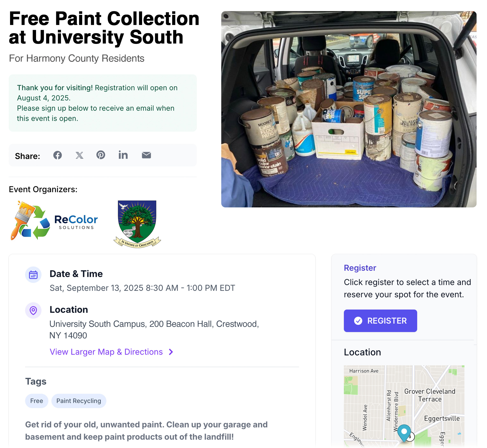Open the green tree crest organizer logo
Screen dimensions: 487x448
coord(137,224)
